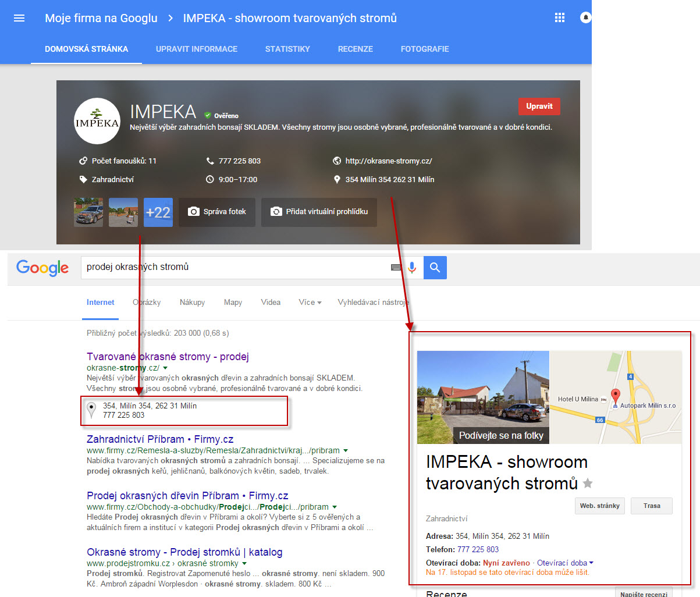Open the Google apps grid
The height and width of the screenshot is (597, 700).
(560, 18)
